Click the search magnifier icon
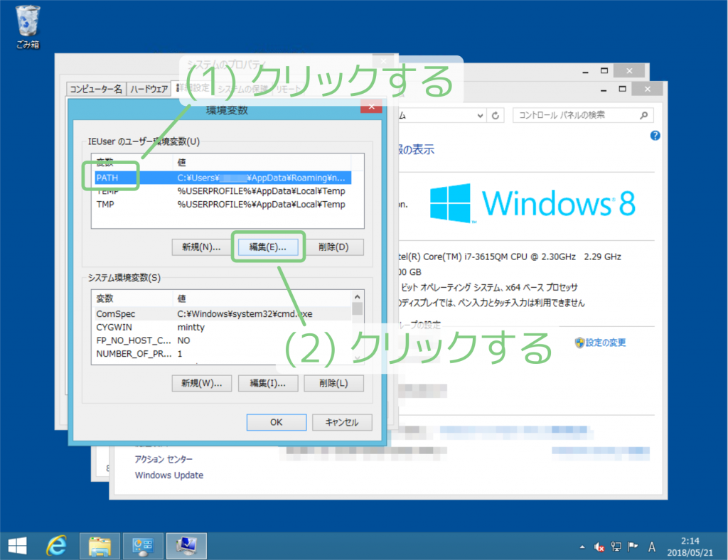 (644, 115)
